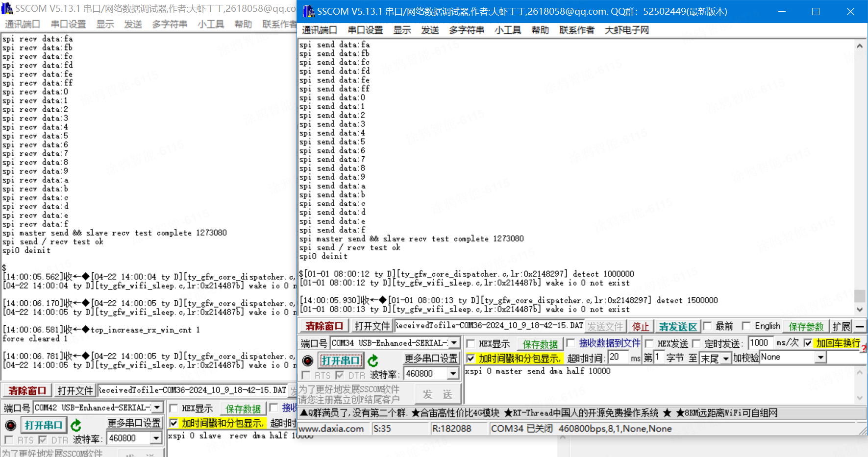This screenshot has width=868, height=457.
Task: Minimize the front SSCOM window
Action: (782, 11)
